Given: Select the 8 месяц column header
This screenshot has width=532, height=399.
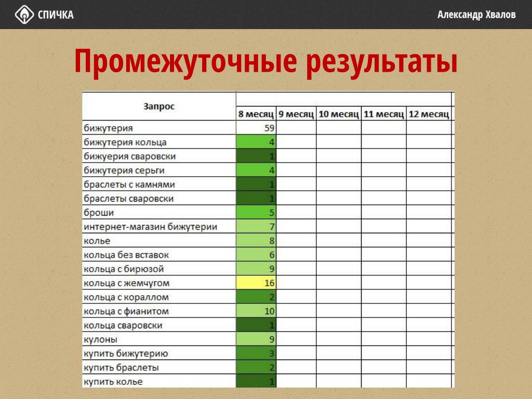Looking at the screenshot, I should [256, 114].
